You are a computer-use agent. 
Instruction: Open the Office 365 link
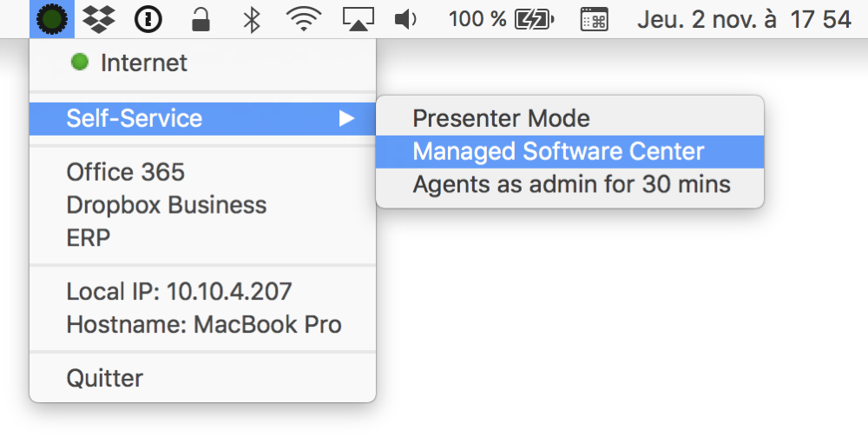coord(125,172)
